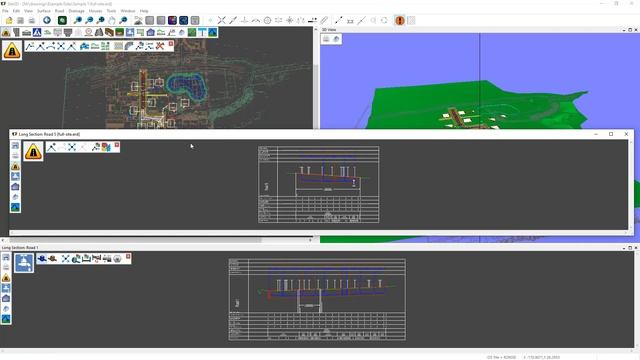Open the Edit menu
The width and height of the screenshot is (640, 360).
(x=16, y=11)
